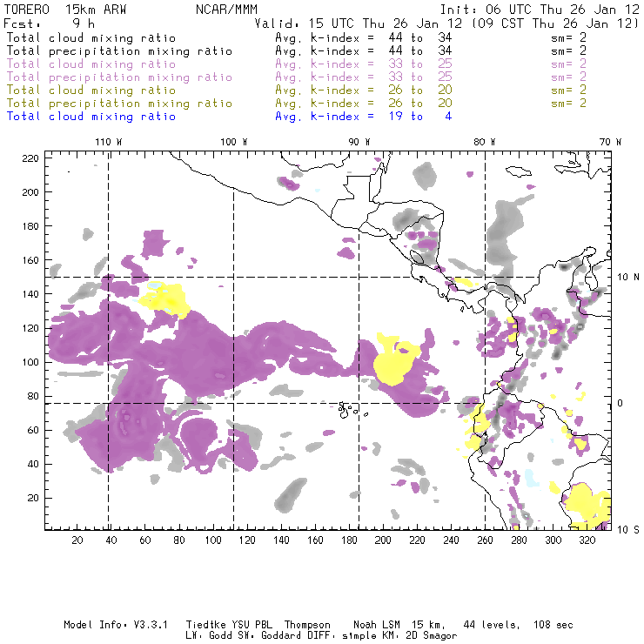
Task: Click "Init: 06 UTC Thu 26 Jan 12" text
Action: [540, 10]
